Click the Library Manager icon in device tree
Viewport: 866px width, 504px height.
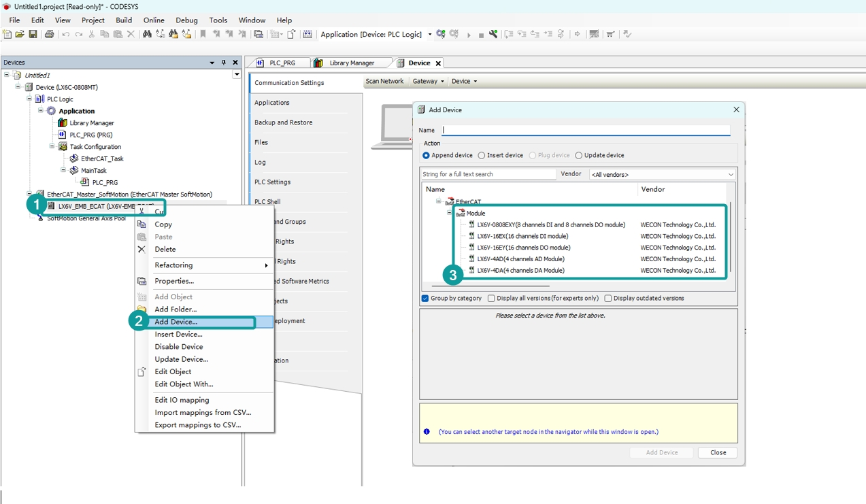[63, 123]
